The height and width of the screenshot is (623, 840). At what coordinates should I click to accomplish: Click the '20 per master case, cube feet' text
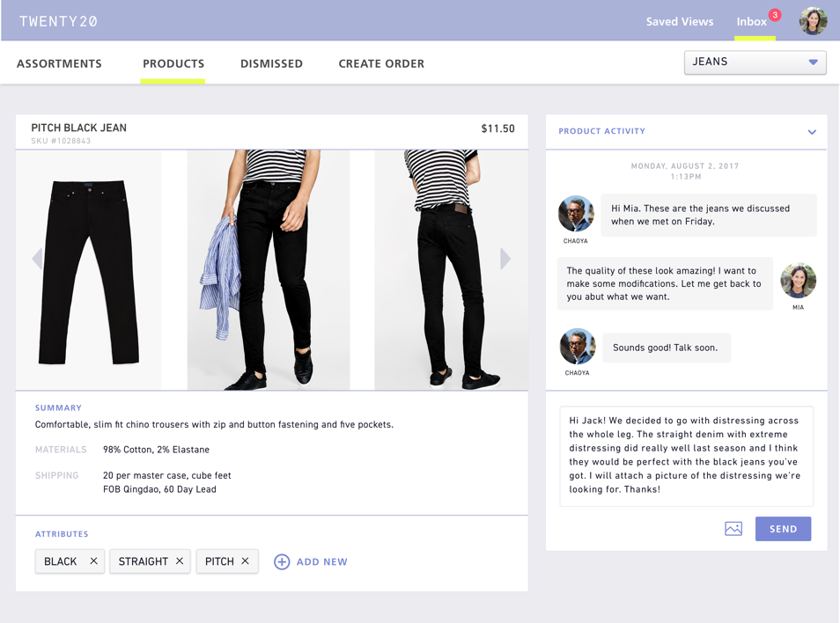[x=167, y=475]
